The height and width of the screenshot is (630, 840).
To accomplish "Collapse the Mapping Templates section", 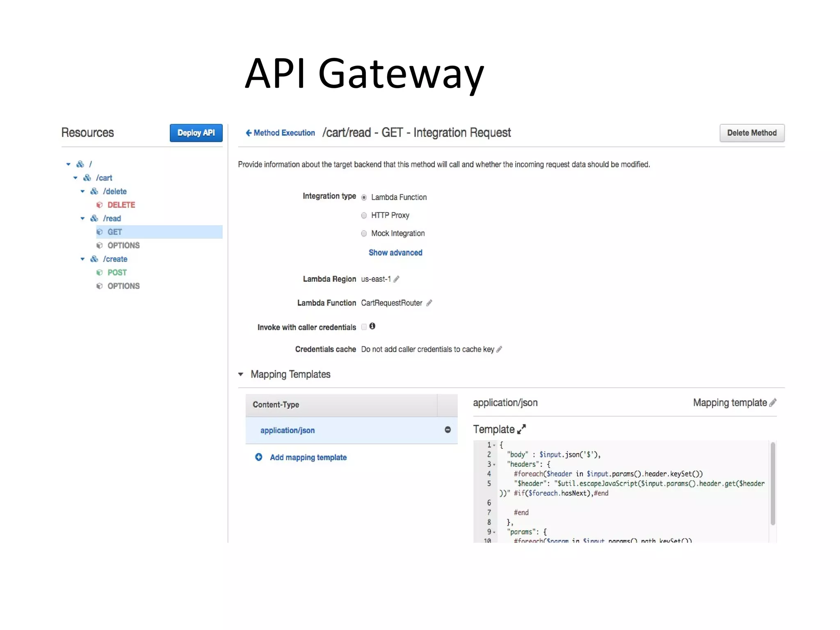I will [241, 374].
